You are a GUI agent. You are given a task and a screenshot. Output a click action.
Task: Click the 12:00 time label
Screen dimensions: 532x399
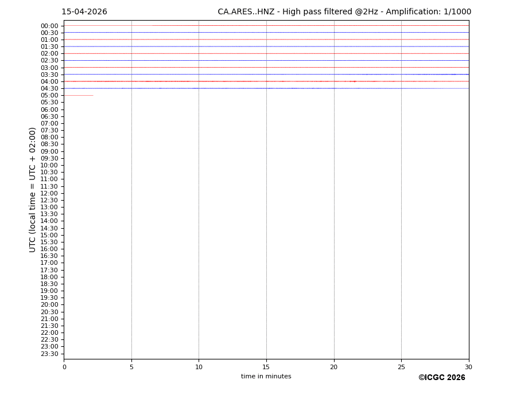pos(49,193)
